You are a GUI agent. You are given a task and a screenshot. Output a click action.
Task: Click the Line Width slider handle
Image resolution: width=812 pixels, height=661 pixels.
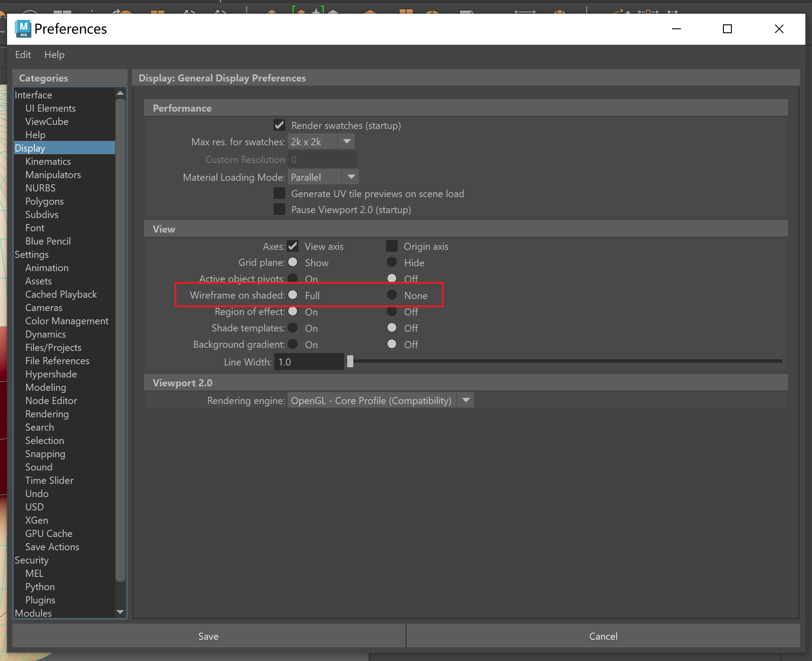click(x=350, y=362)
